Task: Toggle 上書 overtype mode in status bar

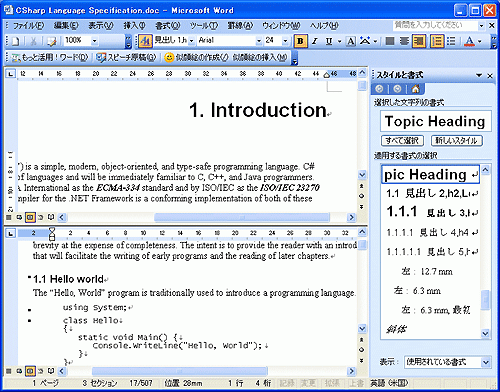Action: point(356,383)
